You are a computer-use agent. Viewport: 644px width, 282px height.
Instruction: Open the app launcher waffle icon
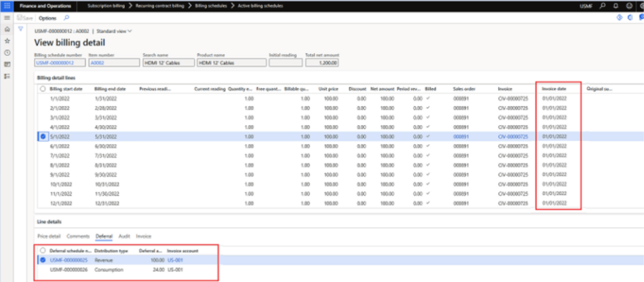(x=7, y=6)
